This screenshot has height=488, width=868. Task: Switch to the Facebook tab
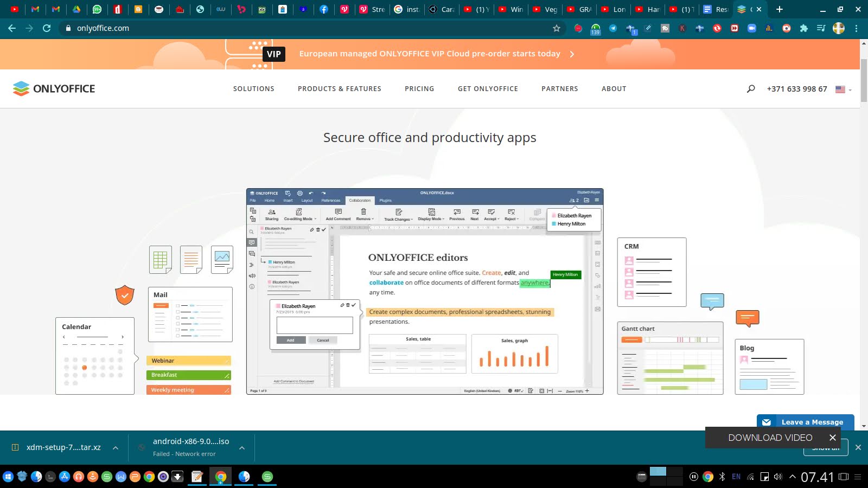point(324,9)
